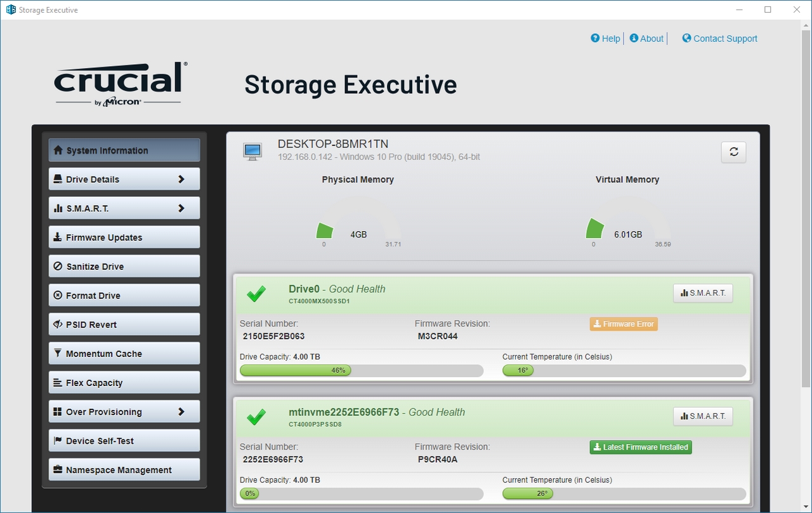812x513 pixels.
Task: Open the Drive Details menu
Action: pos(124,179)
